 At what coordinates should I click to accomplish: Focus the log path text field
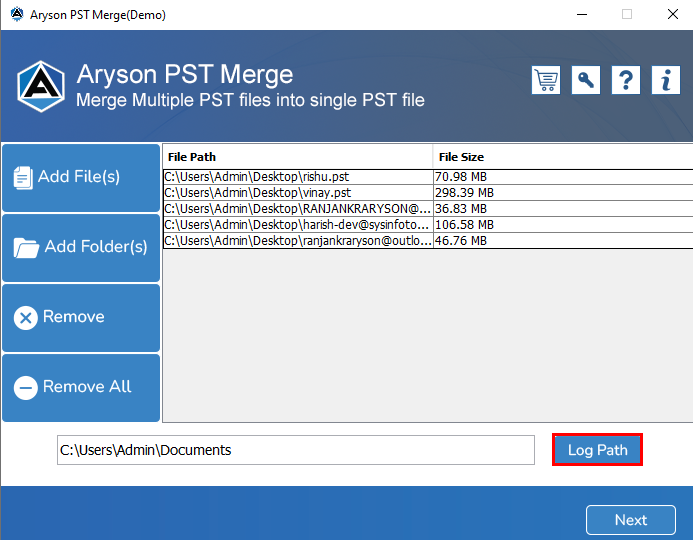pos(296,450)
